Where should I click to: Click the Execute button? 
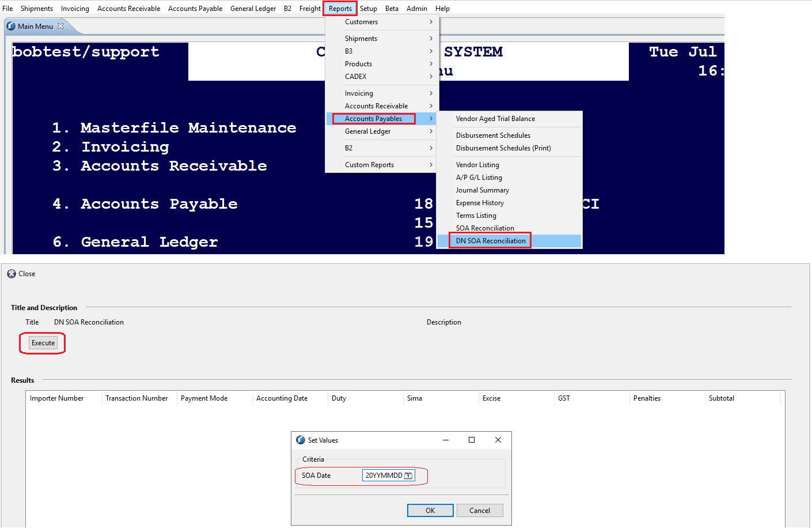pyautogui.click(x=43, y=343)
